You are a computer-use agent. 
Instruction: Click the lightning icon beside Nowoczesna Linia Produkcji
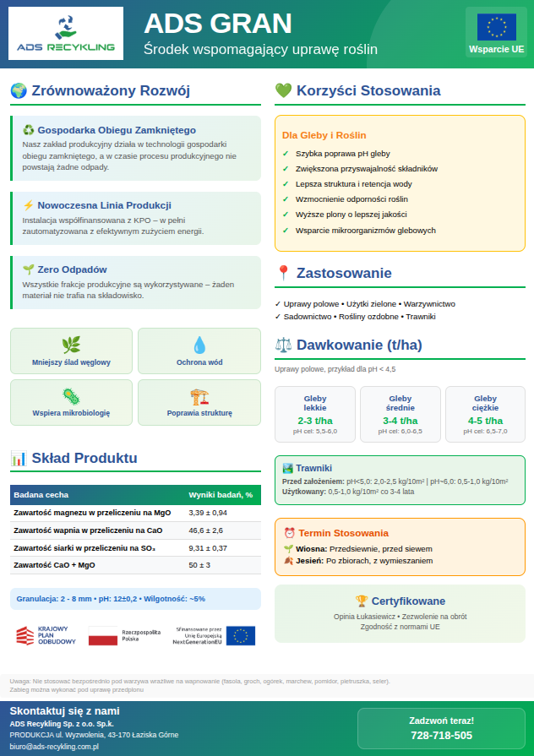(x=29, y=205)
